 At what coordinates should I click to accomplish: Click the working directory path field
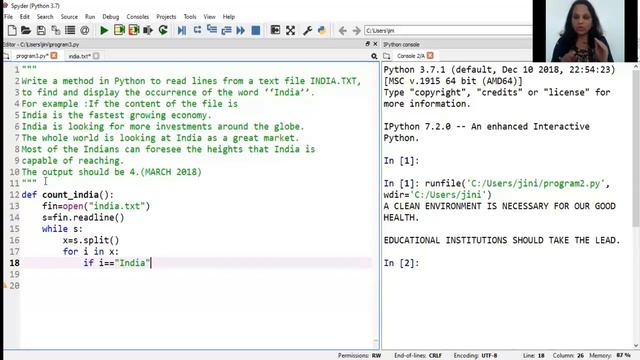448,31
